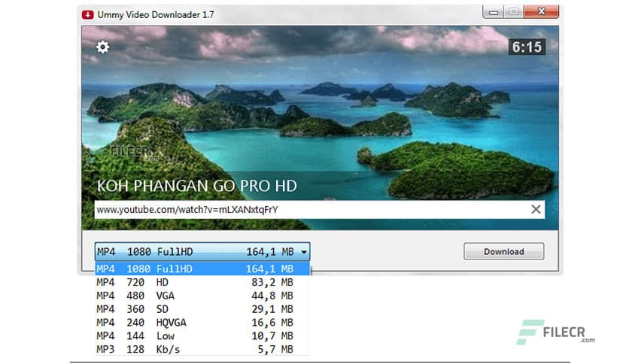
Task: Close the Ummy Video Downloader window
Action: [x=541, y=11]
